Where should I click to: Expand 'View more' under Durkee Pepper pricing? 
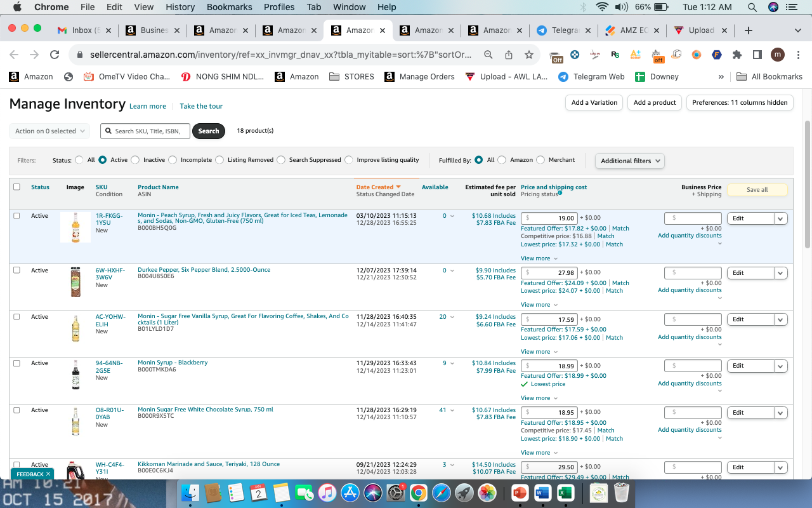point(539,305)
